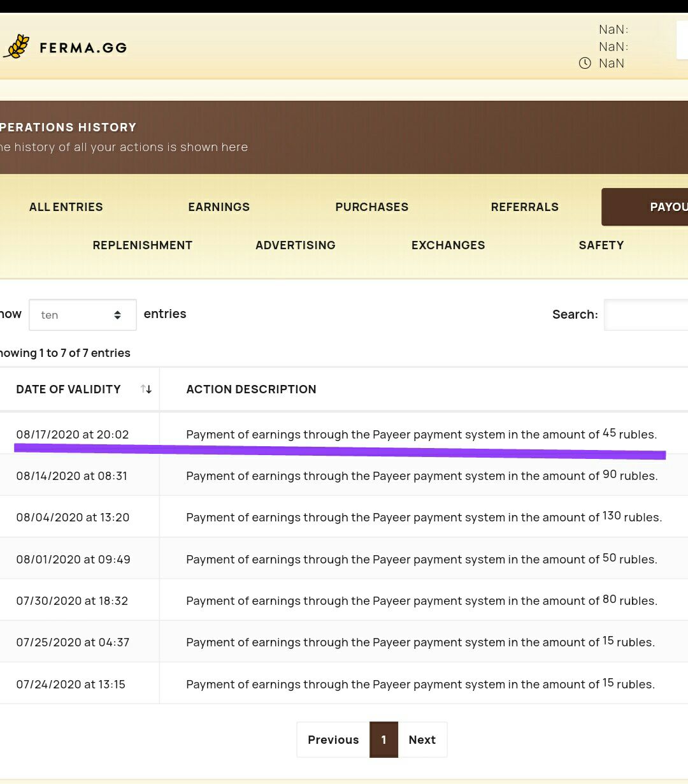Click the 07/25/2020 15 rubles payment description

click(x=420, y=642)
